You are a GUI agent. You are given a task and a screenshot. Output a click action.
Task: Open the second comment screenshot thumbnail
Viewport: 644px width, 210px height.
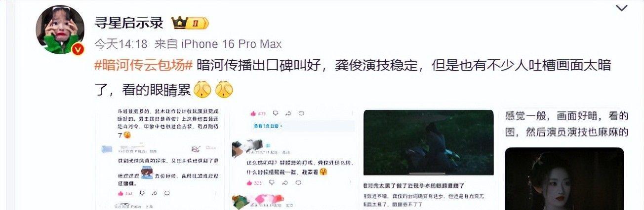293,157
